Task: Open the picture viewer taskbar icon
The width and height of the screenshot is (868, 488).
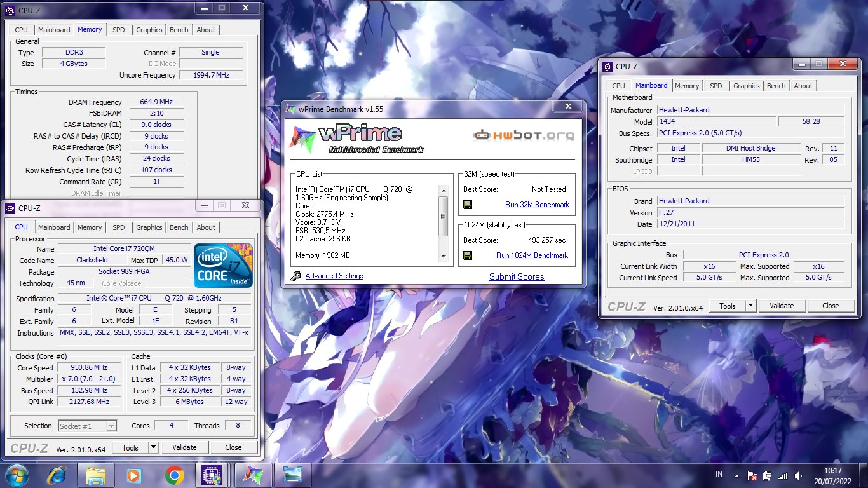Action: (x=293, y=475)
